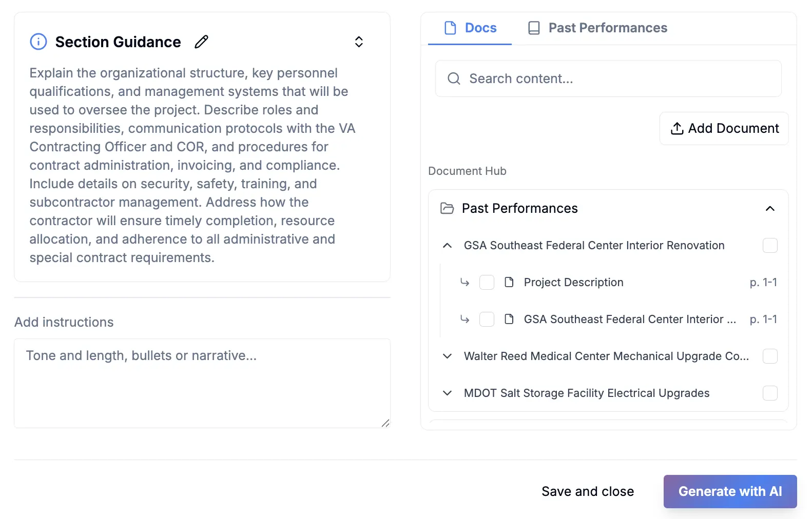Click the book icon on Past Performances tab

click(534, 28)
